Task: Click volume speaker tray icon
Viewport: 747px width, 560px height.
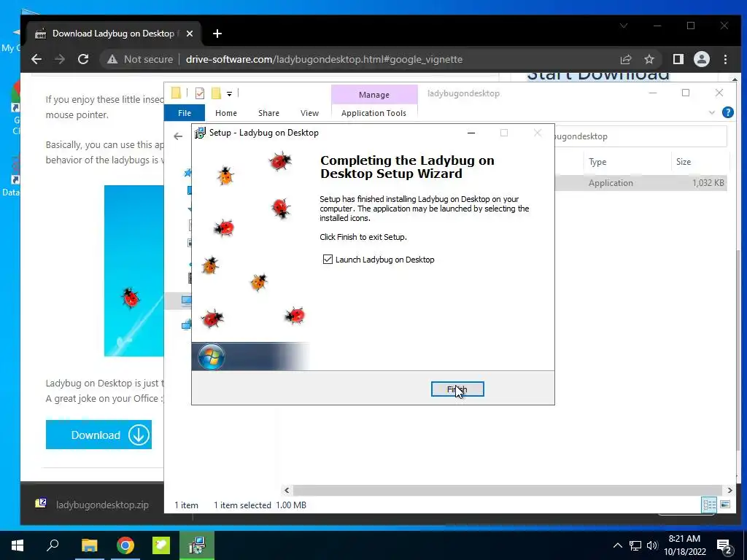Action: pyautogui.click(x=652, y=545)
